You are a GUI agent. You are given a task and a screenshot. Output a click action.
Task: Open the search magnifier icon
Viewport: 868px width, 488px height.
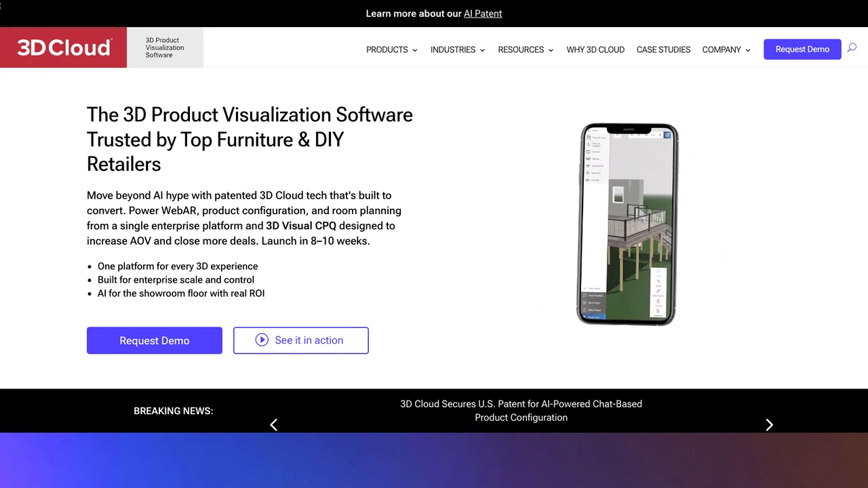pos(852,48)
